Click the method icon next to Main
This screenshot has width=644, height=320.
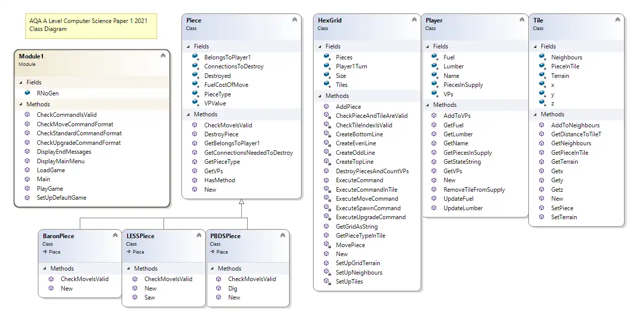point(26,179)
